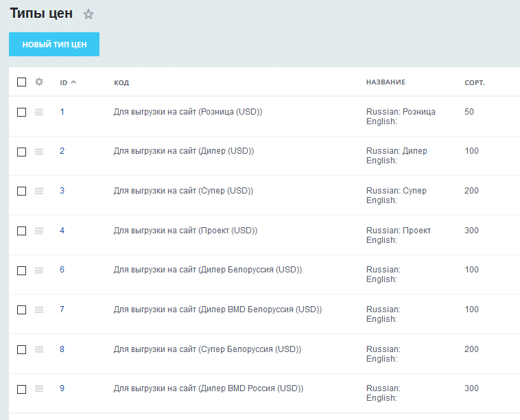This screenshot has height=420, width=520.
Task: Open table settings via gear icon
Action: 39,82
